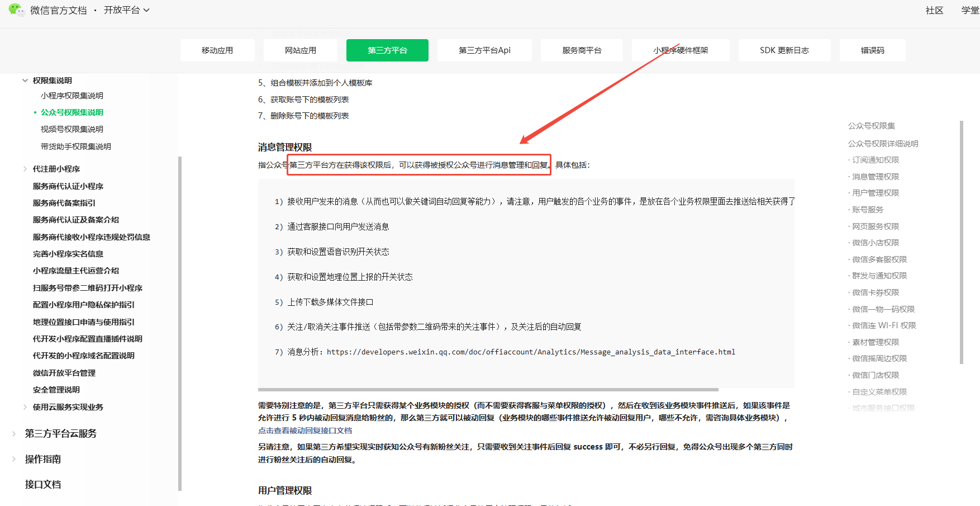Open 扫服务号带参二维码打开小程序 page
The width and height of the screenshot is (980, 506).
88,288
